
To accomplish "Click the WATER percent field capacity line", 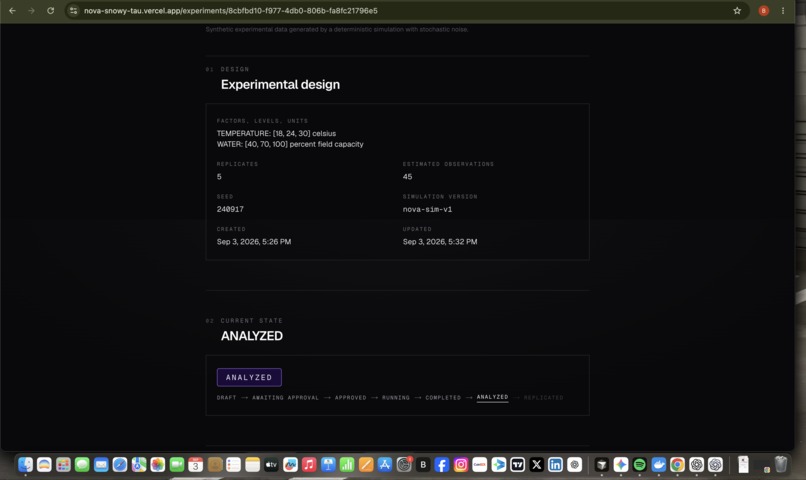I will click(290, 144).
